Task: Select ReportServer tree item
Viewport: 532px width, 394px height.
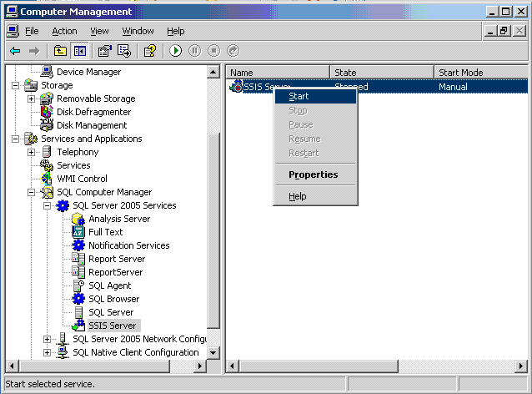Action: pyautogui.click(x=115, y=272)
